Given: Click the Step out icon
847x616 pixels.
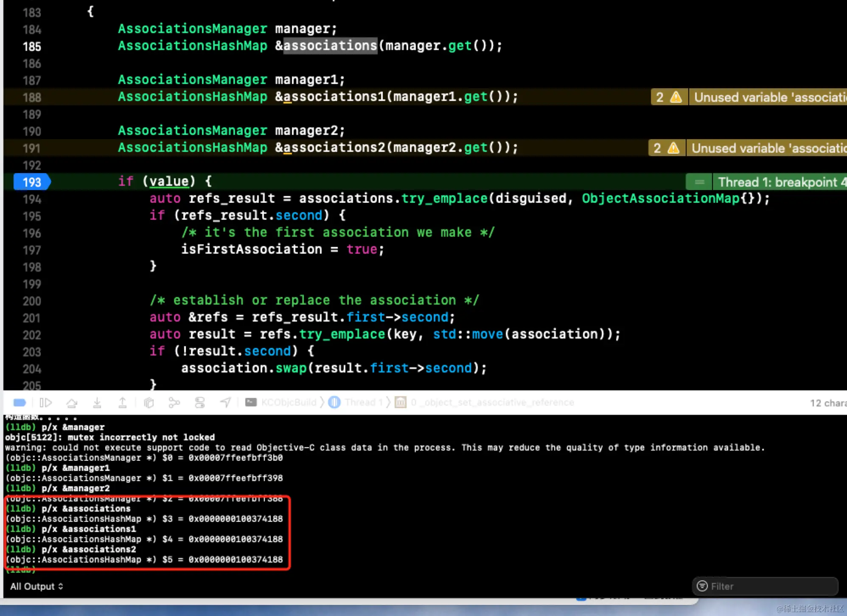Looking at the screenshot, I should (x=123, y=403).
